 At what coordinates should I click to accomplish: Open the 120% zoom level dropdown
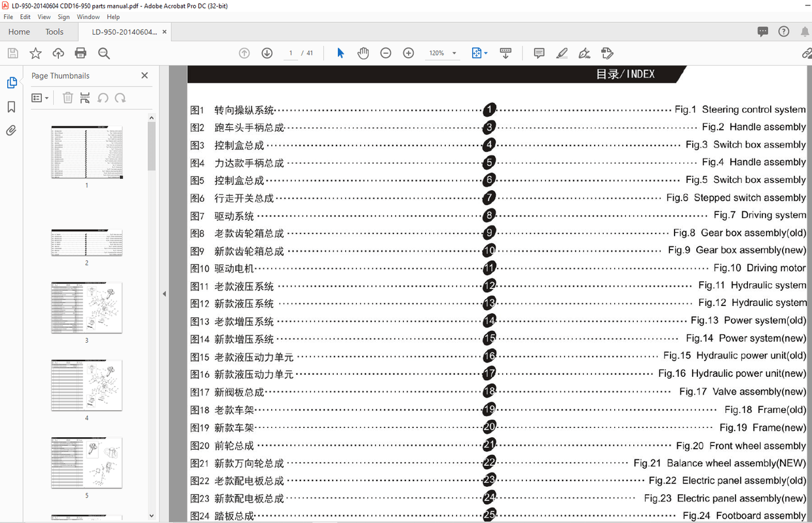[443, 53]
